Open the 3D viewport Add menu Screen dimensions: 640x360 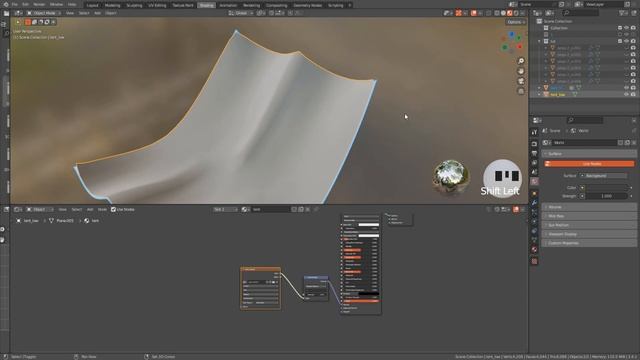pos(98,13)
